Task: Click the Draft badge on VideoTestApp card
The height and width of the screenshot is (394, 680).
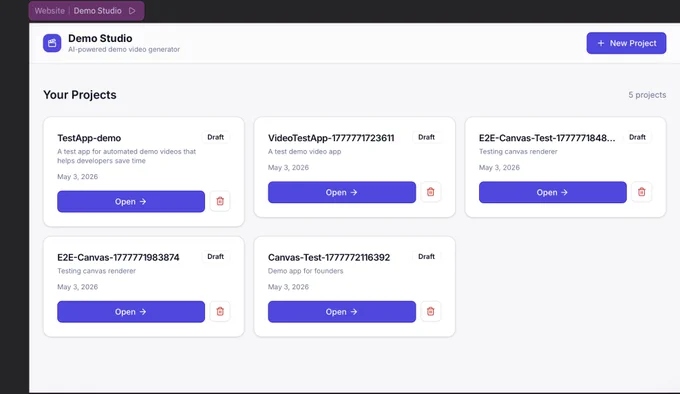Action: pos(426,137)
